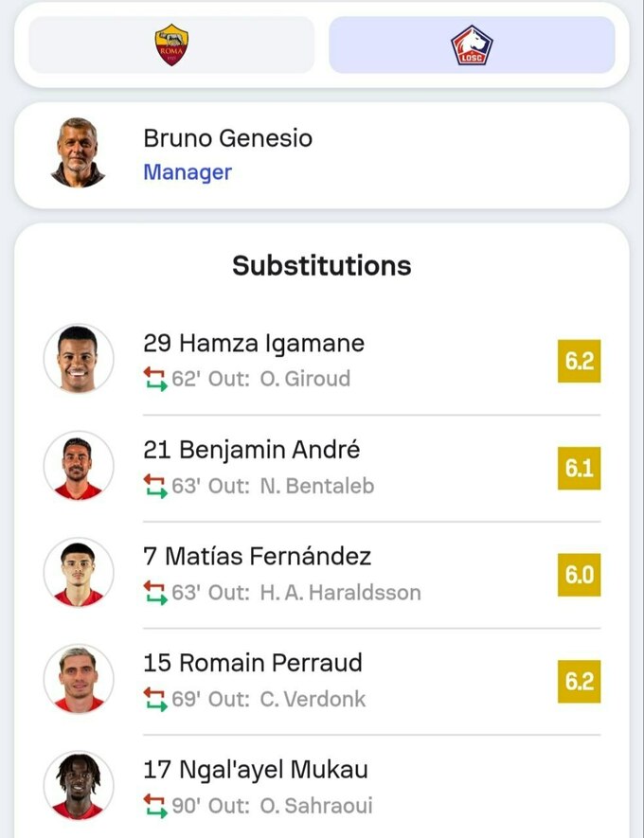
Task: Click the substitution arrows icon next to 62'
Action: [154, 380]
